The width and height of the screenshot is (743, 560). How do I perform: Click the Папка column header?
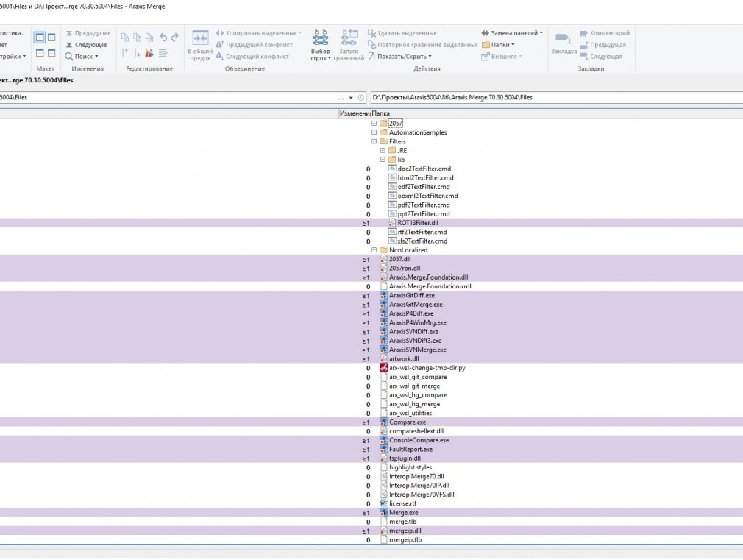[381, 113]
